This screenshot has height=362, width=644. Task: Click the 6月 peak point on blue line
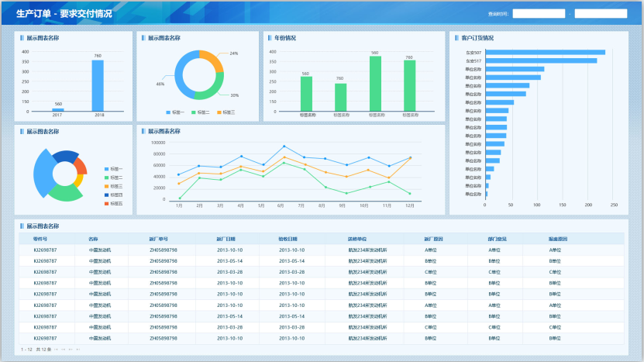tap(284, 147)
